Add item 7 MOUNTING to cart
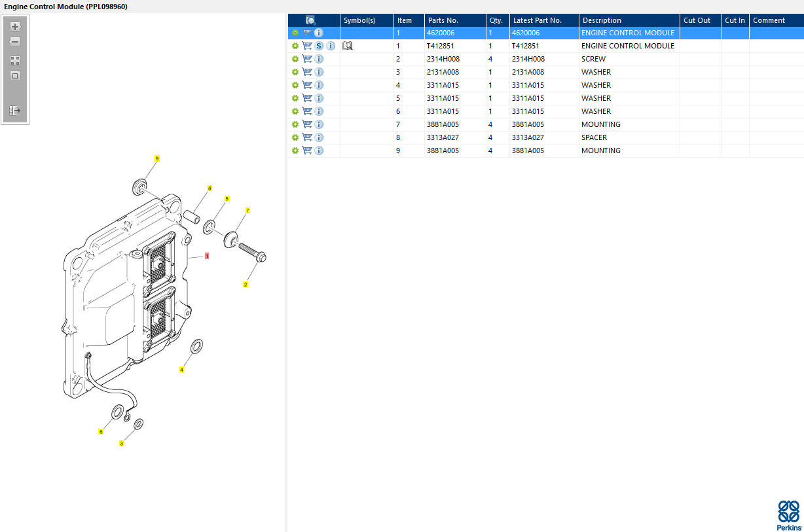This screenshot has width=804, height=532. pyautogui.click(x=307, y=124)
